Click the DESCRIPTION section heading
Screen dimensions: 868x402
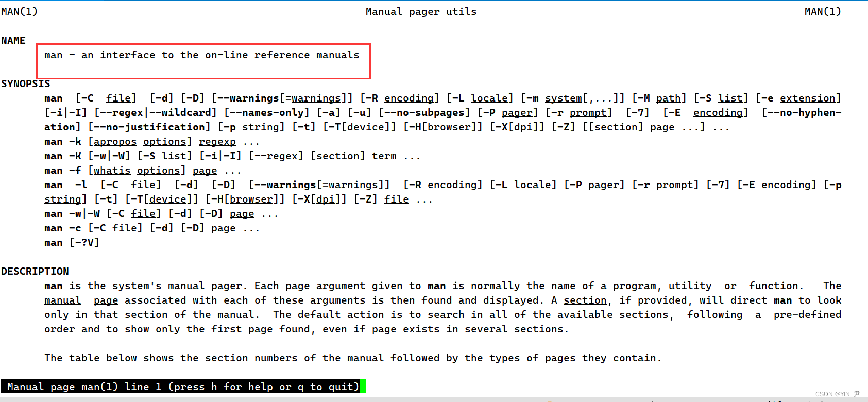click(x=35, y=271)
